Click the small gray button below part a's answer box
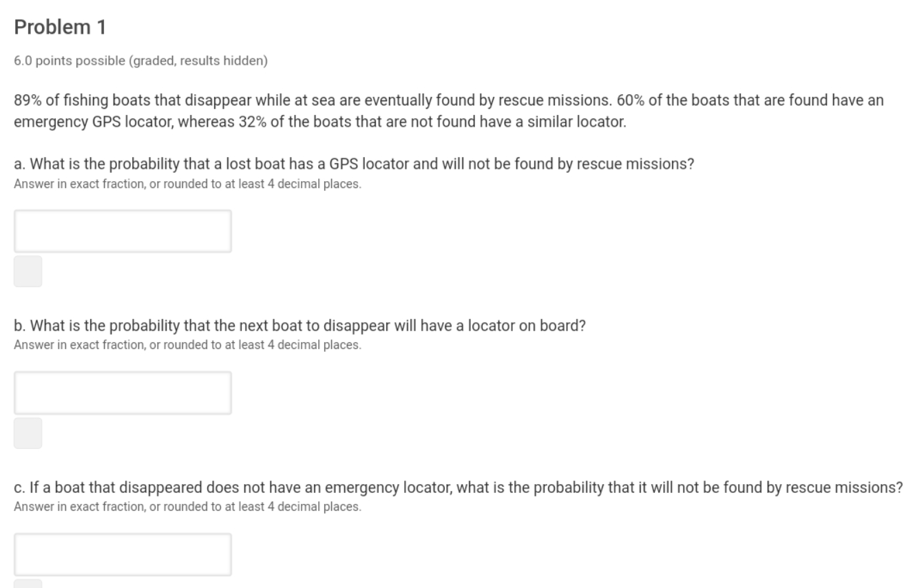This screenshot has height=588, width=915. tap(28, 271)
